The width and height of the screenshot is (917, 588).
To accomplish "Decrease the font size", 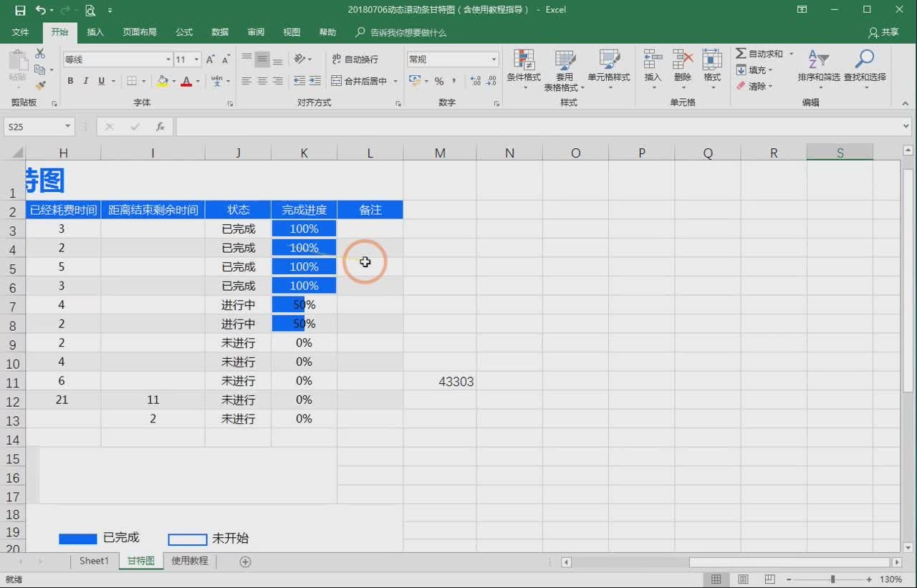I will point(226,59).
